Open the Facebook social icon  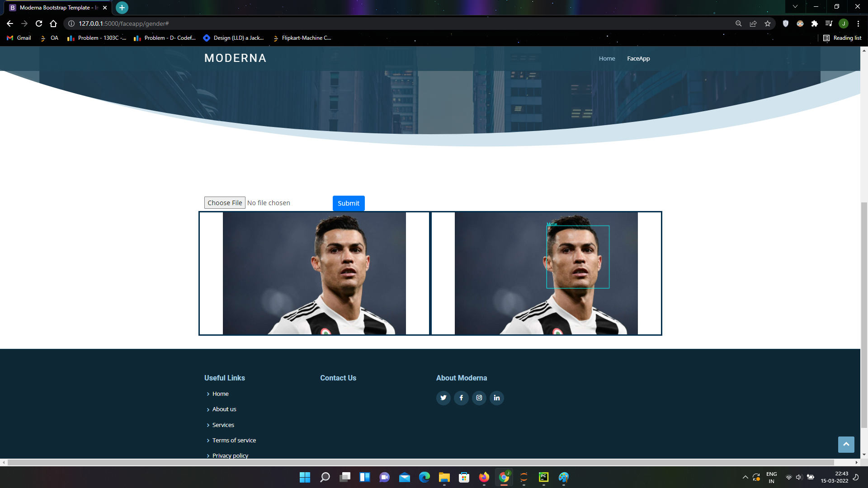[x=461, y=398]
